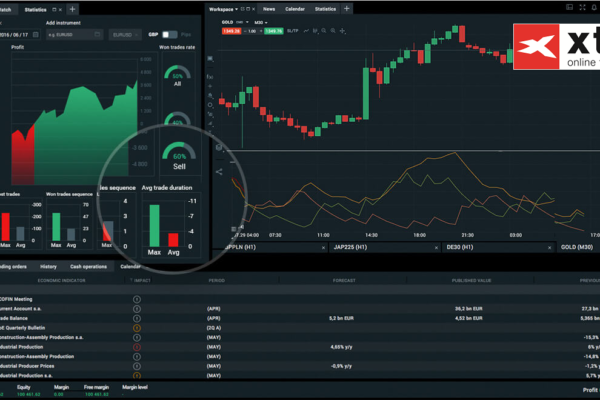Screen dimensions: 600x400
Task: Close the DE30 (H1) chart tab
Action: (x=549, y=248)
